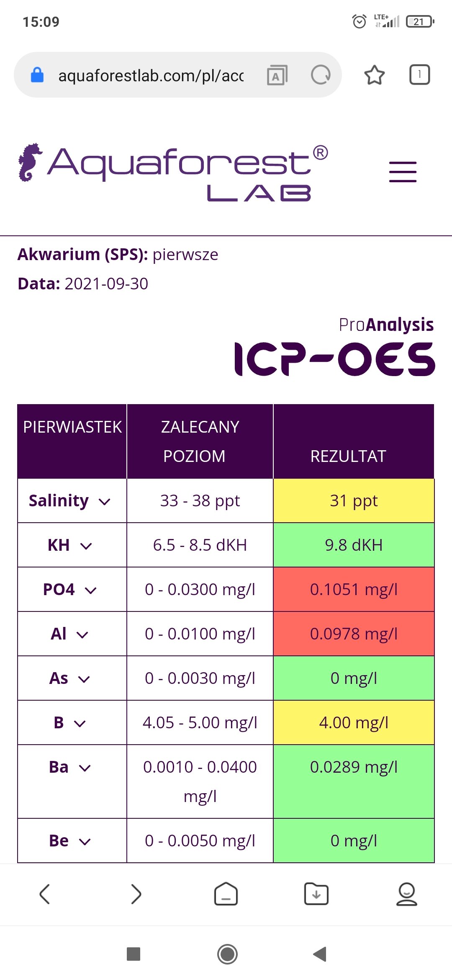Open the browser downloads folder
Image resolution: width=452 pixels, height=980 pixels.
pyautogui.click(x=316, y=894)
